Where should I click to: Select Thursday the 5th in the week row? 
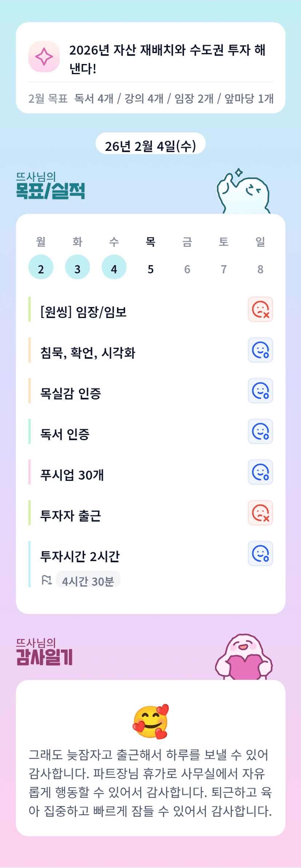click(x=151, y=269)
